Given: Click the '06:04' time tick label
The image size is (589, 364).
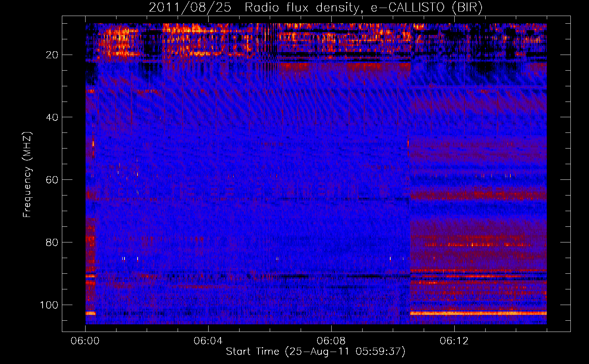Looking at the screenshot, I should (208, 341).
